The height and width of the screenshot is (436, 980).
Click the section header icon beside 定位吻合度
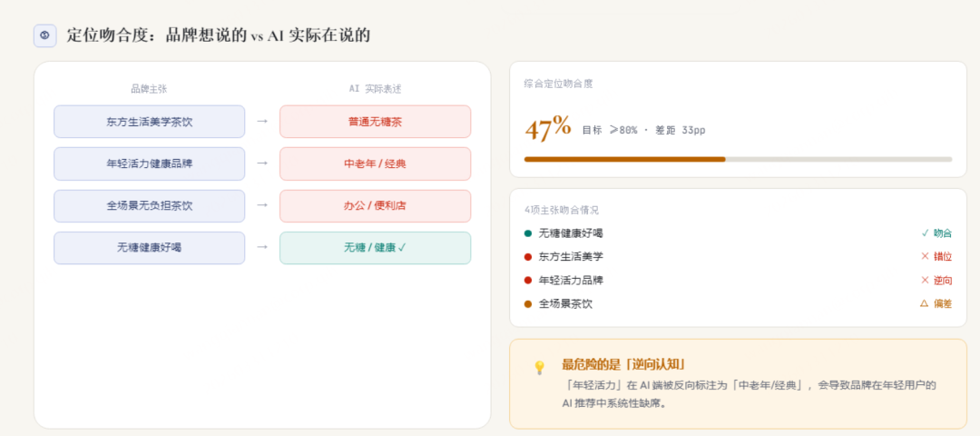click(x=44, y=35)
